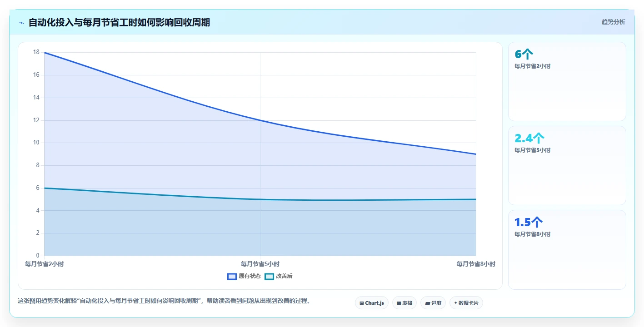This screenshot has width=644, height=327.
Task: Toggle the 原有状态 legend entry
Action: 244,276
